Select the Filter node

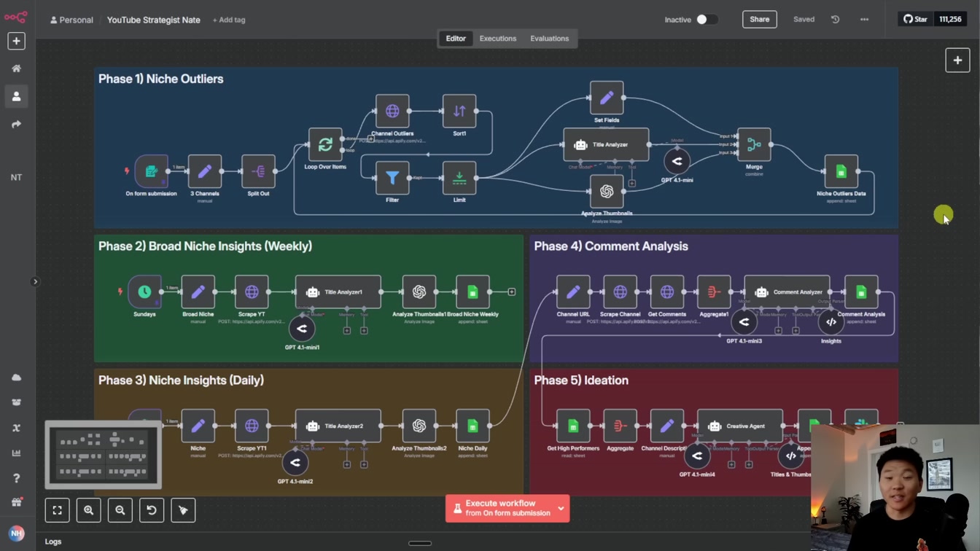[x=392, y=178]
